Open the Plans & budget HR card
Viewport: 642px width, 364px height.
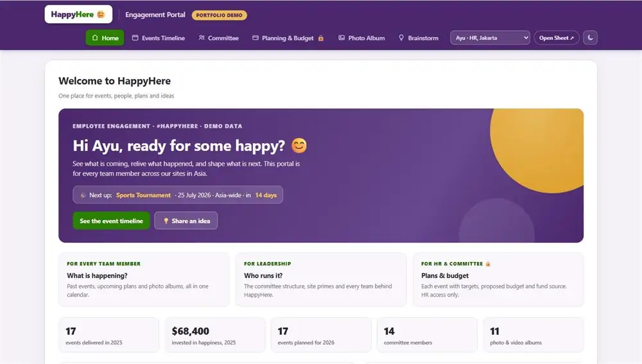[498, 280]
